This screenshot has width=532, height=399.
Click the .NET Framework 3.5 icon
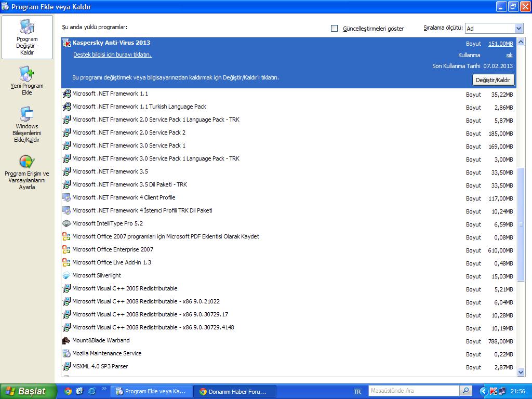(66, 171)
